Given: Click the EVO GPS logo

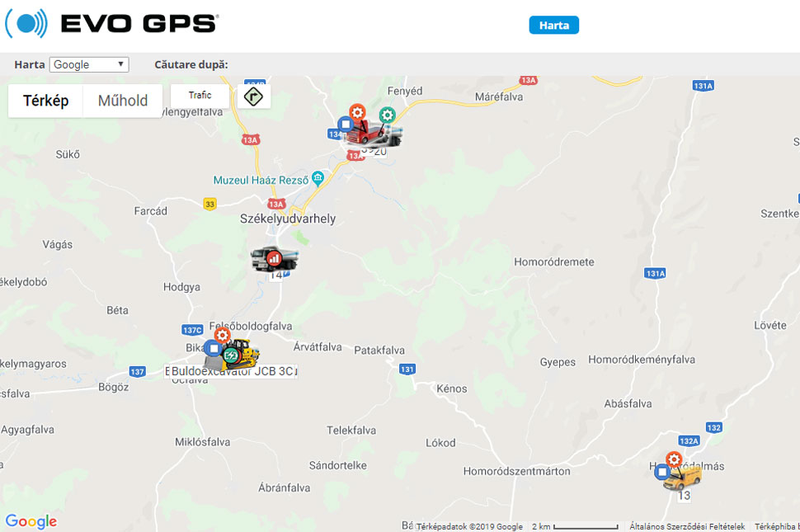Looking at the screenshot, I should [x=111, y=23].
